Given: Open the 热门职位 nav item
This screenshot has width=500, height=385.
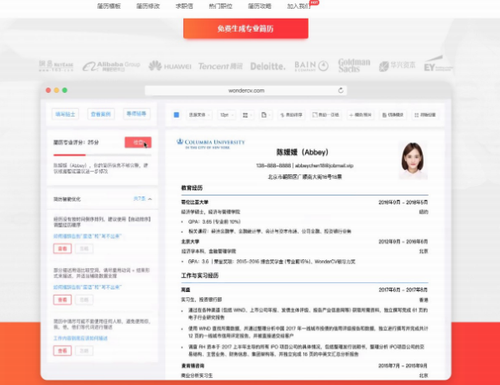Looking at the screenshot, I should pos(220,6).
